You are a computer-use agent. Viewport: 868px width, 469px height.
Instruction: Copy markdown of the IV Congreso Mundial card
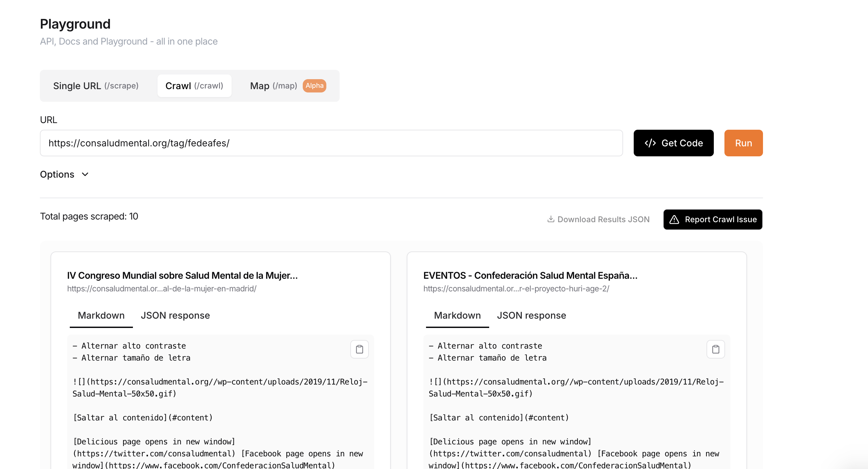pyautogui.click(x=359, y=349)
